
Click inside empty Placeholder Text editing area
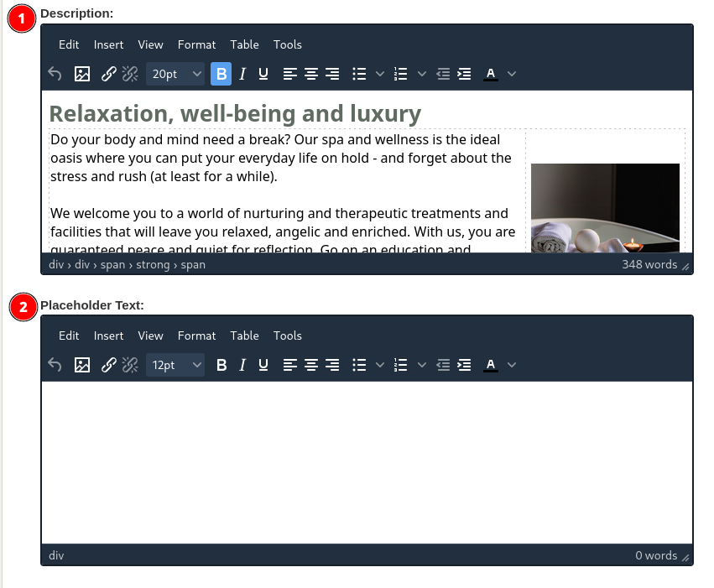coord(367,461)
